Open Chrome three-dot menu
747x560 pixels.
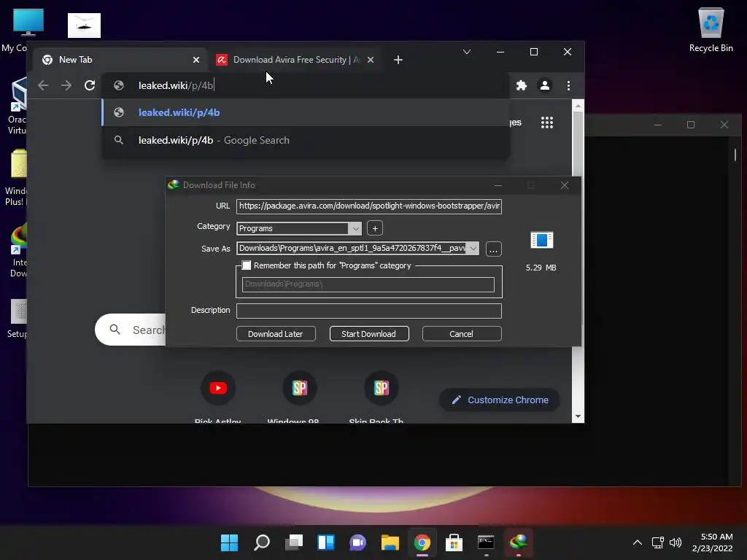[x=568, y=86]
